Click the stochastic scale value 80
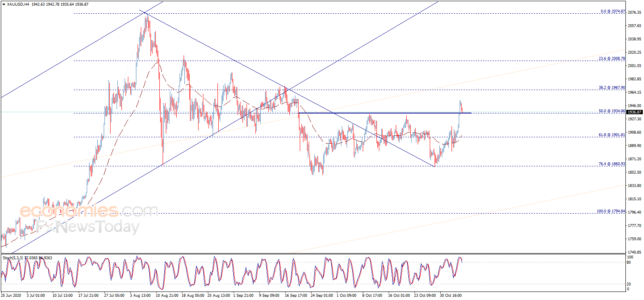This screenshot has width=644, height=300. coord(629,262)
